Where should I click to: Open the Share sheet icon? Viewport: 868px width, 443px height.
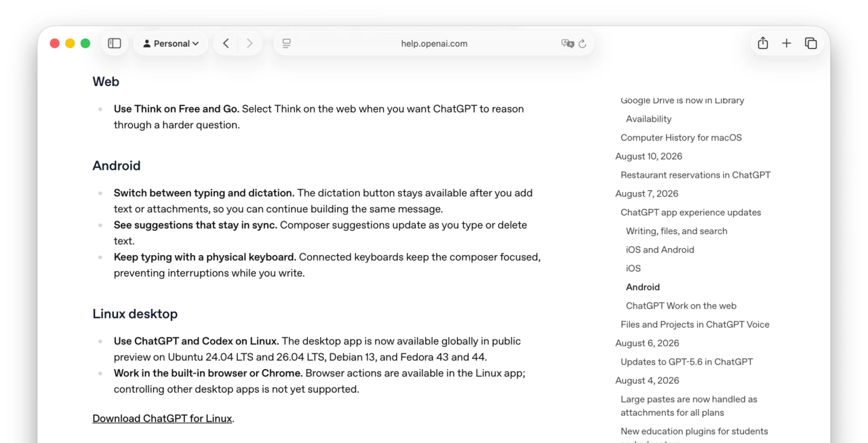(763, 43)
